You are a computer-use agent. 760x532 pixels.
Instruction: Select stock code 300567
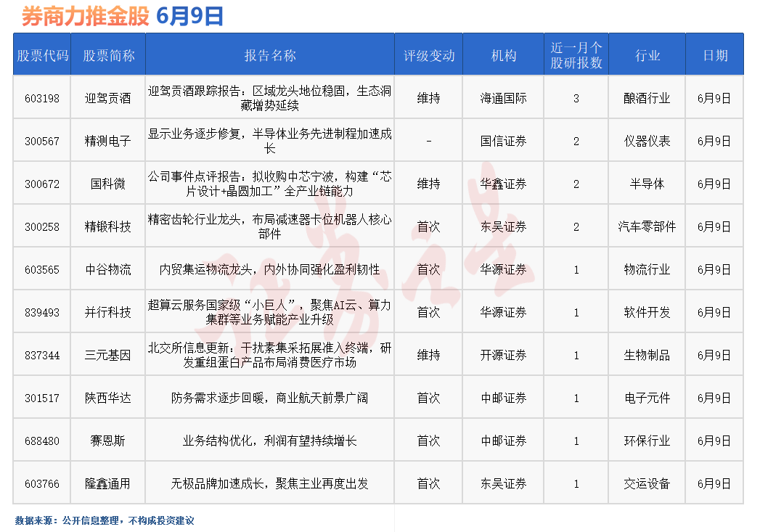pos(42,141)
